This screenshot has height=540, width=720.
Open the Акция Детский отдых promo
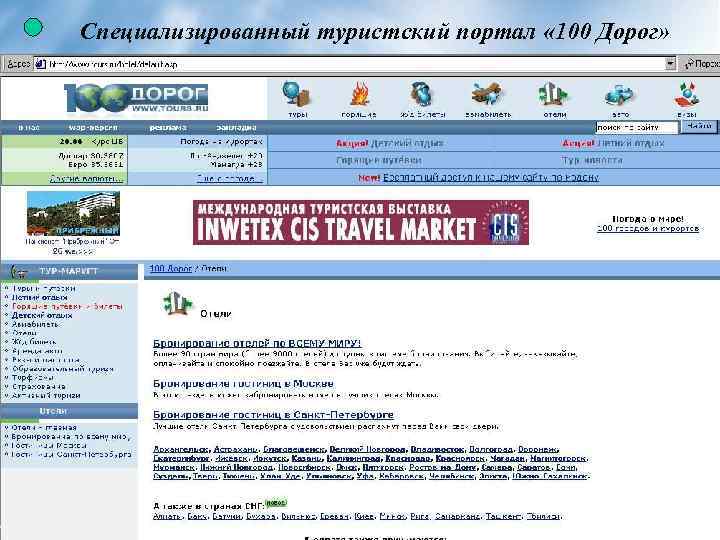[390, 143]
